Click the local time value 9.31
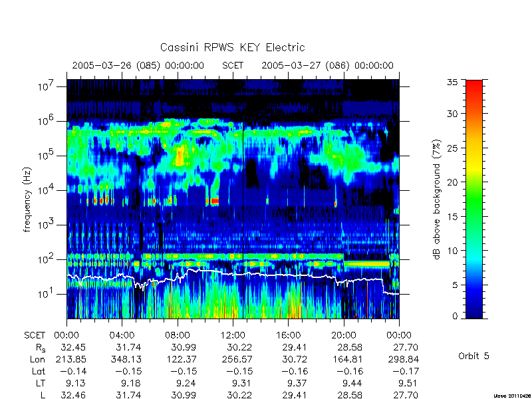This screenshot has width=532, height=399. click(x=241, y=384)
